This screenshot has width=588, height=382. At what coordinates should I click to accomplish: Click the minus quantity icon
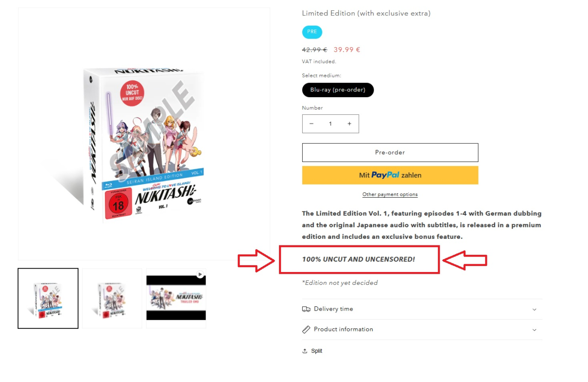click(311, 124)
